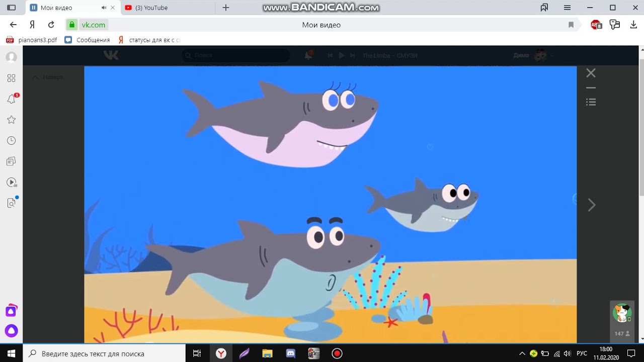The height and width of the screenshot is (362, 644).
Task: Open a new browser tab
Action: coord(226,8)
